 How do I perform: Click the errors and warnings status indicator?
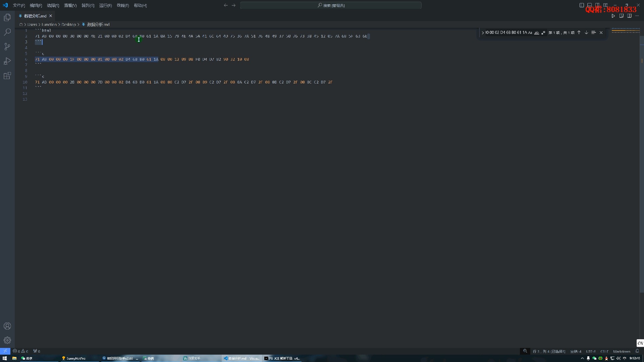pos(20,351)
